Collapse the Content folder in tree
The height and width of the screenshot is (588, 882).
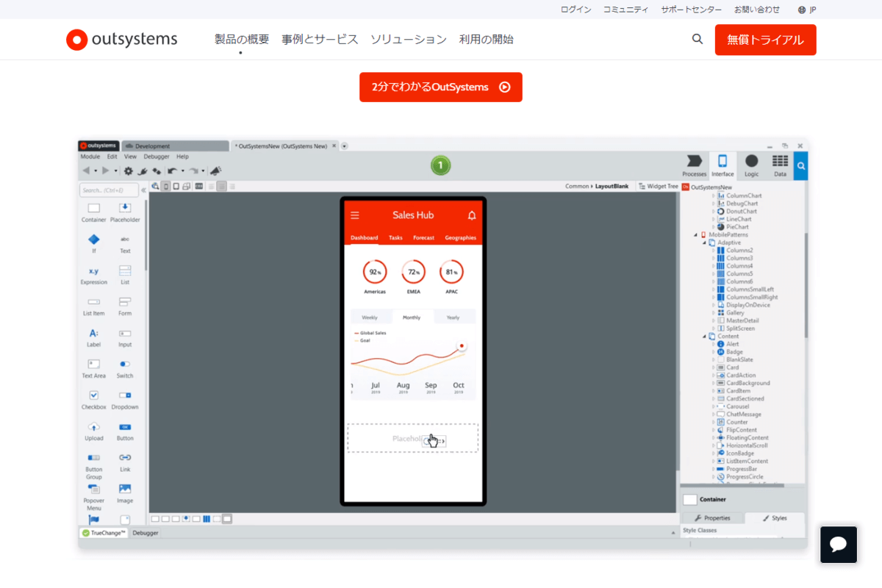(x=704, y=337)
